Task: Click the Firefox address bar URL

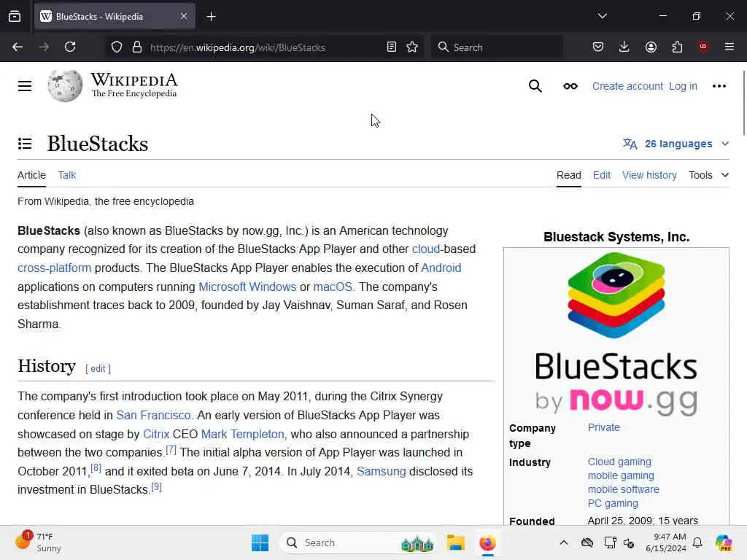Action: (238, 47)
